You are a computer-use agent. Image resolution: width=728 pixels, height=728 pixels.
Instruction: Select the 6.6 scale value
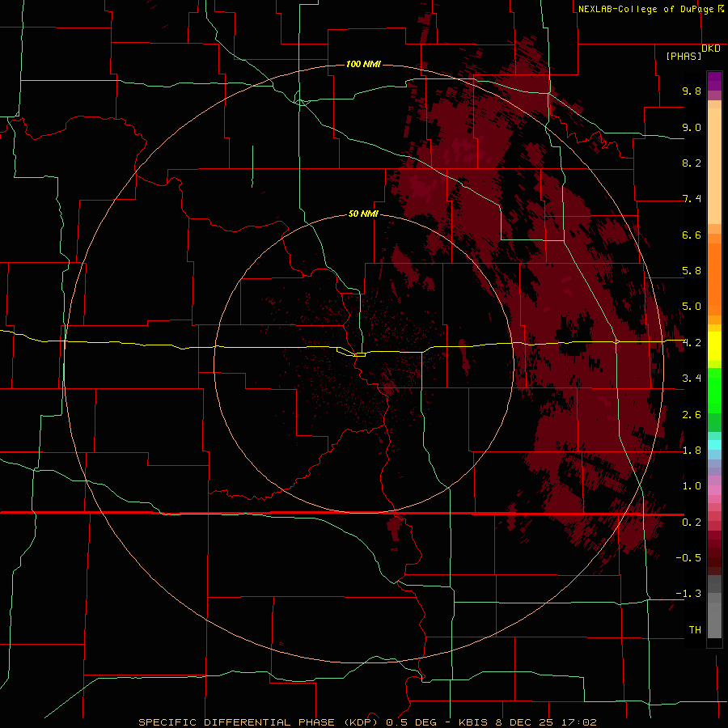(x=692, y=235)
